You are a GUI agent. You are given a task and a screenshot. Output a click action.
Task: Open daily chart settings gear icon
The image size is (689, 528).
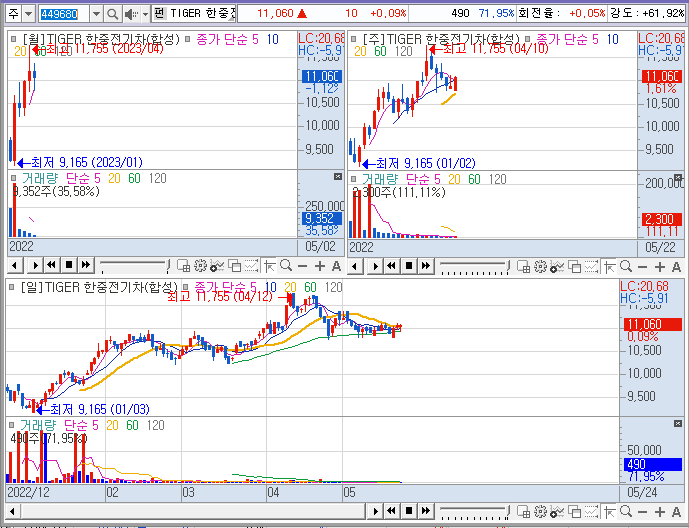[x=540, y=511]
